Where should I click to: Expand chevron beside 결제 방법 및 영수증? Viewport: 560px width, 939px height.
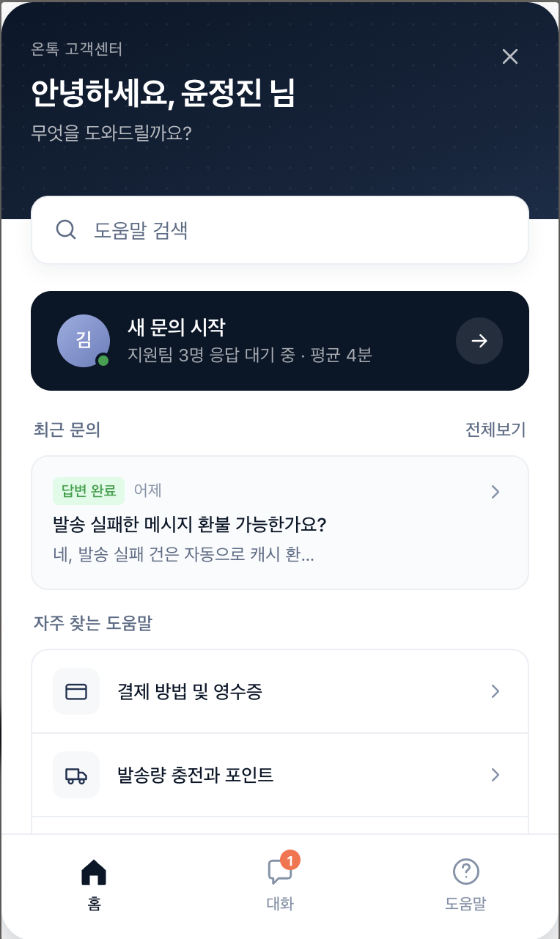[495, 691]
